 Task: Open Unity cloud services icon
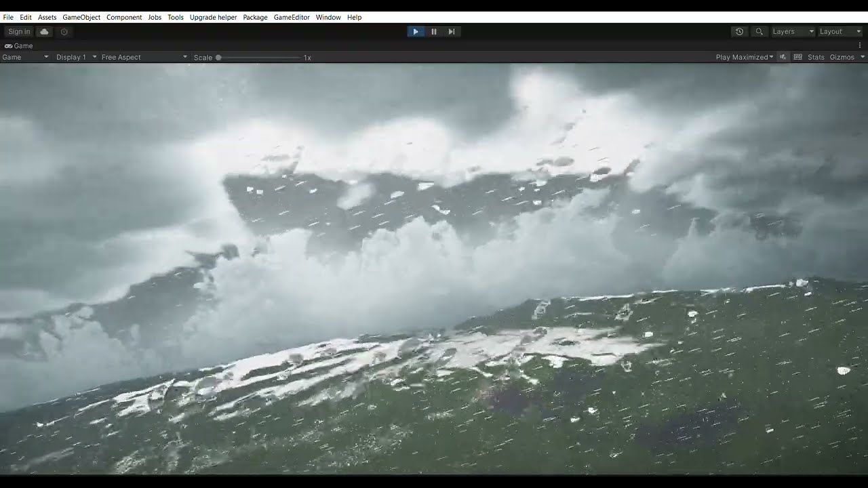[45, 32]
